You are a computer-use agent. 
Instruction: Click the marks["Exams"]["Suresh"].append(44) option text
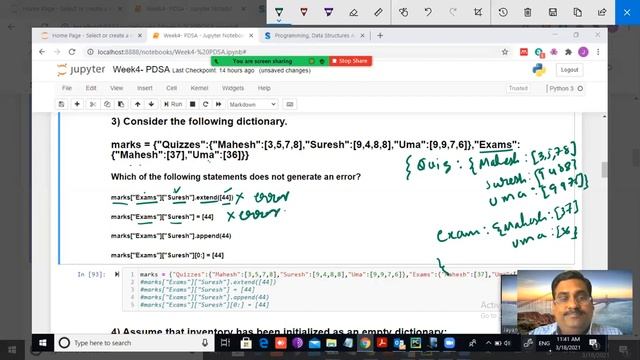coord(171,236)
